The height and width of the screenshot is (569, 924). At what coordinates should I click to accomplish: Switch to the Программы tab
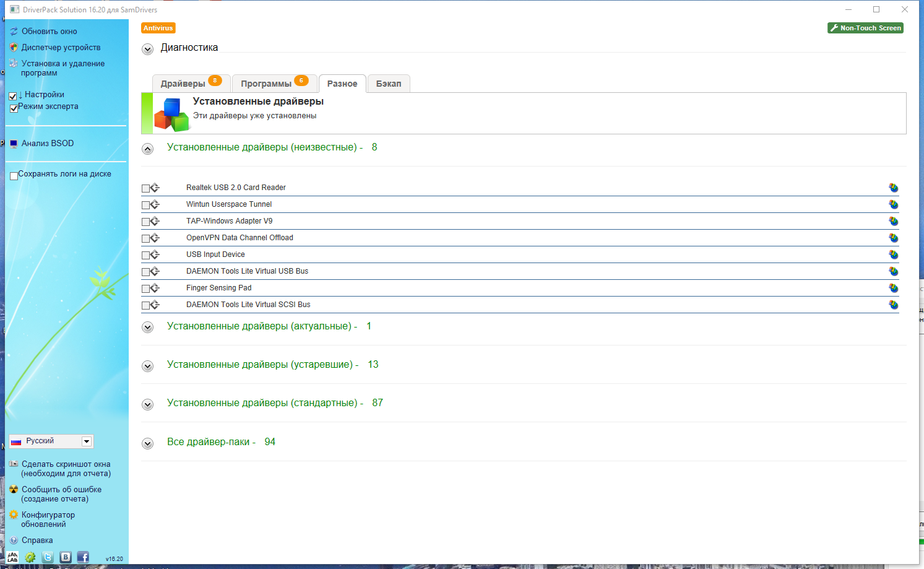pos(275,83)
